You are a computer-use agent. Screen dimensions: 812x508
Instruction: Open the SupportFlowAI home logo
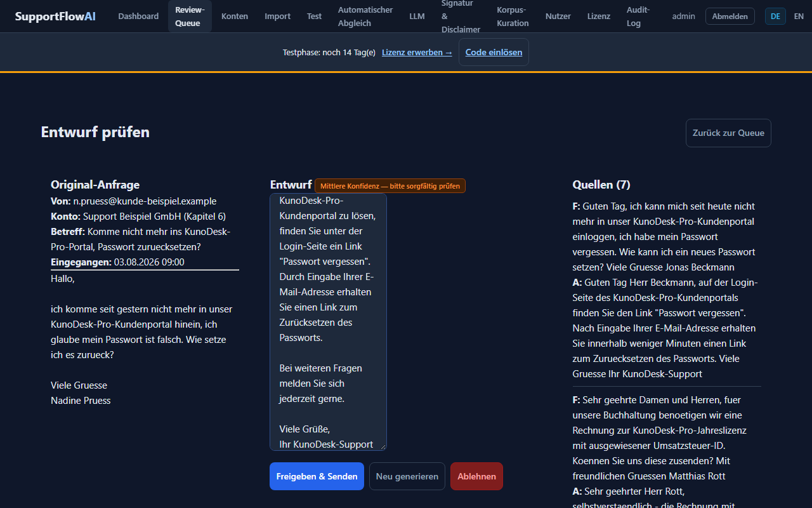(55, 17)
